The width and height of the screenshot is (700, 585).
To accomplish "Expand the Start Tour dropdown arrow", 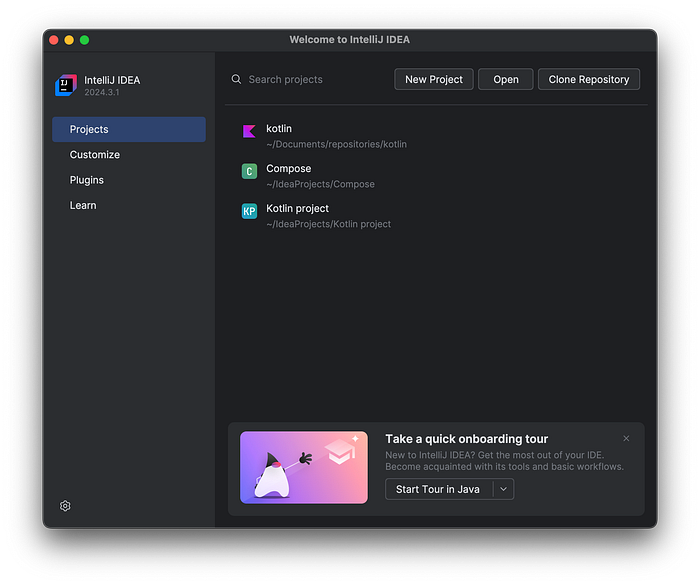I will 504,489.
